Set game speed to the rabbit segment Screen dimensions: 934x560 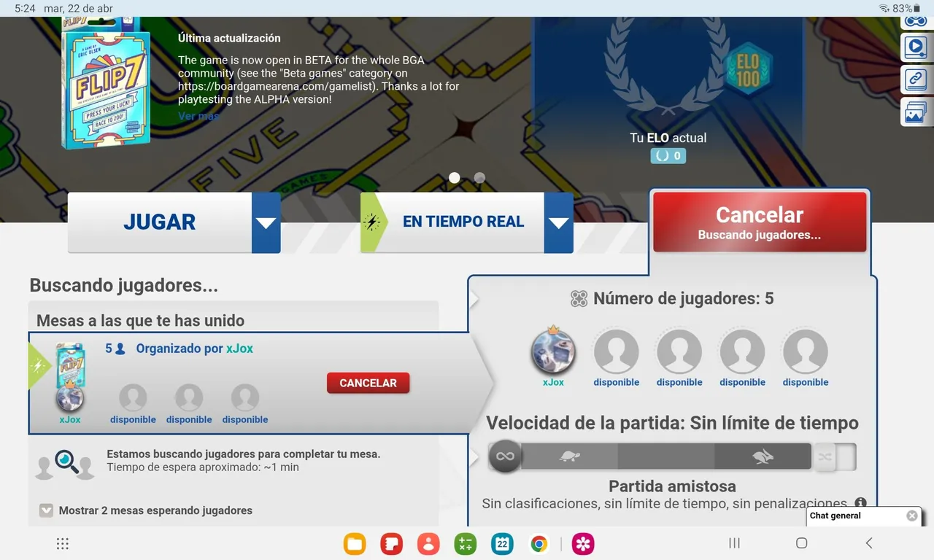[763, 456]
